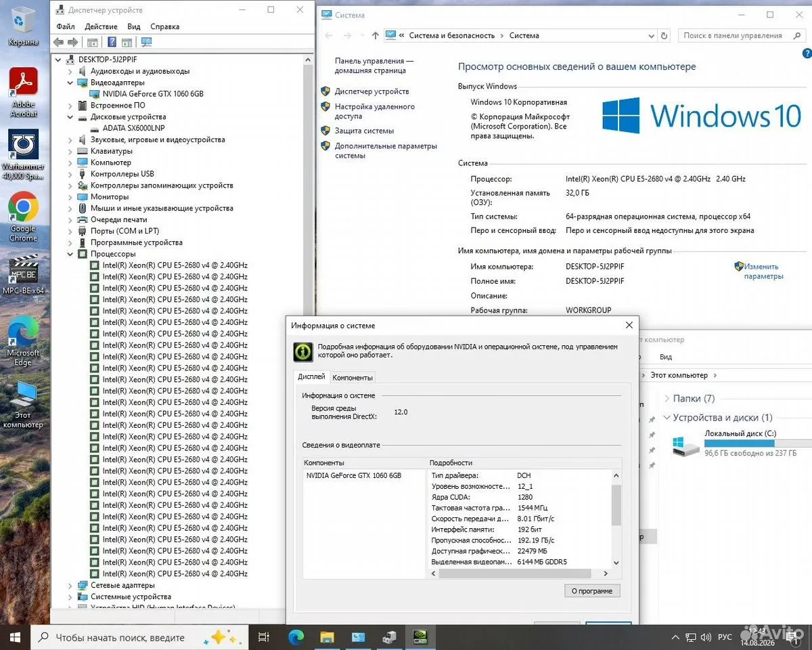Click the show/hide console tree toolbar icon
812x650 pixels.
(x=93, y=42)
